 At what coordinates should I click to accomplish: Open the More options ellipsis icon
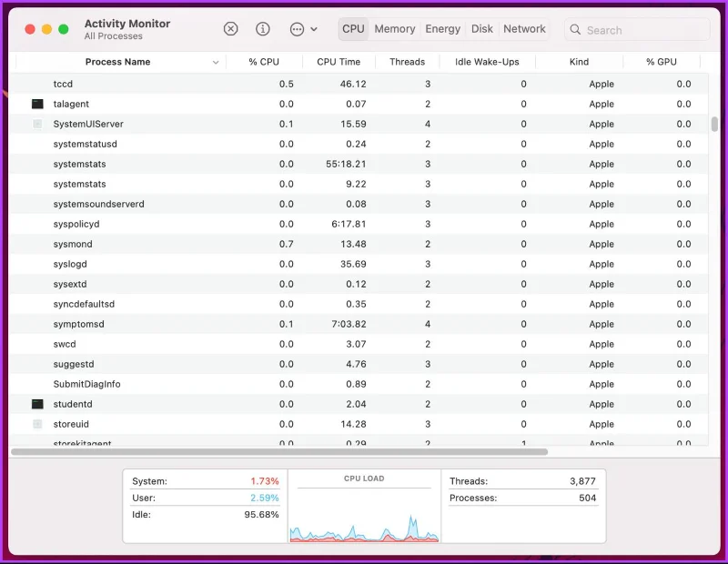(x=297, y=30)
